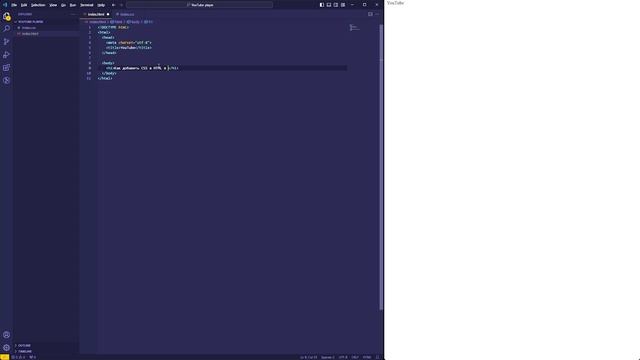Click the html breadcrumb segment

(x=116, y=22)
